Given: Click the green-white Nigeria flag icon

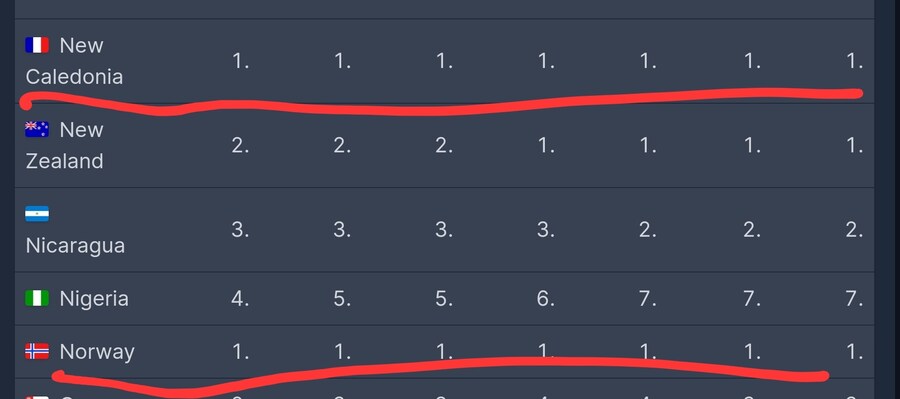Looking at the screenshot, I should (x=37, y=299).
